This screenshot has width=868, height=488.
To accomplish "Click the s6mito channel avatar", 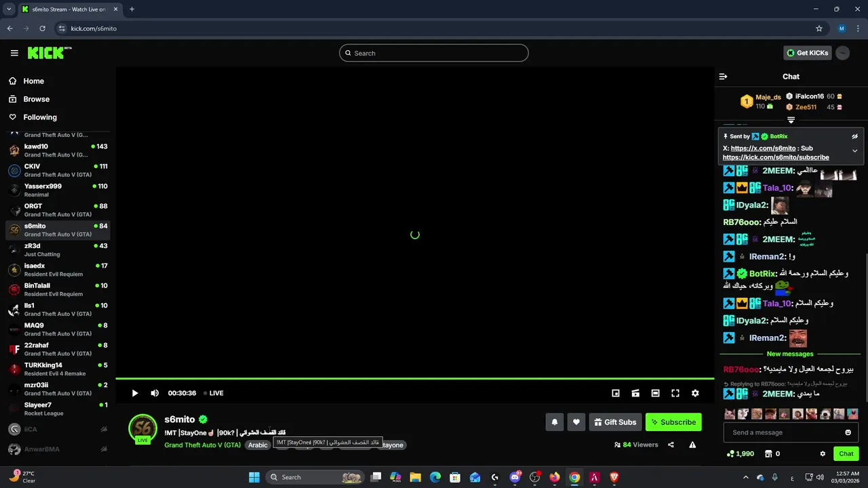I will pyautogui.click(x=143, y=428).
